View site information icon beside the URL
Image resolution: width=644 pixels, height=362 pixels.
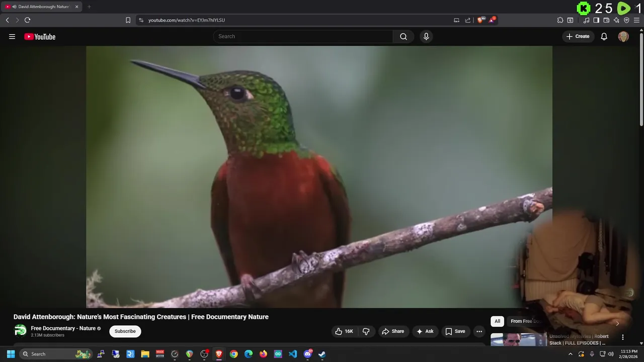point(141,20)
